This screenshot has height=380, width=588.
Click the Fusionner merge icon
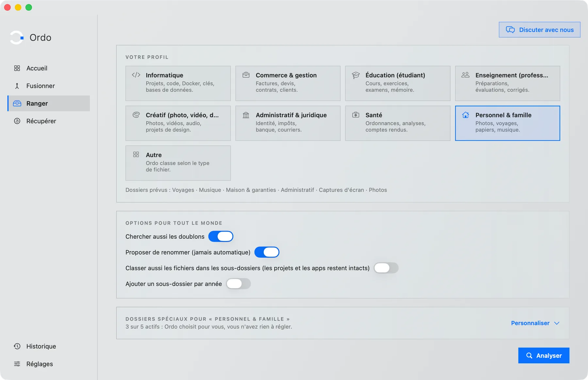(x=17, y=86)
